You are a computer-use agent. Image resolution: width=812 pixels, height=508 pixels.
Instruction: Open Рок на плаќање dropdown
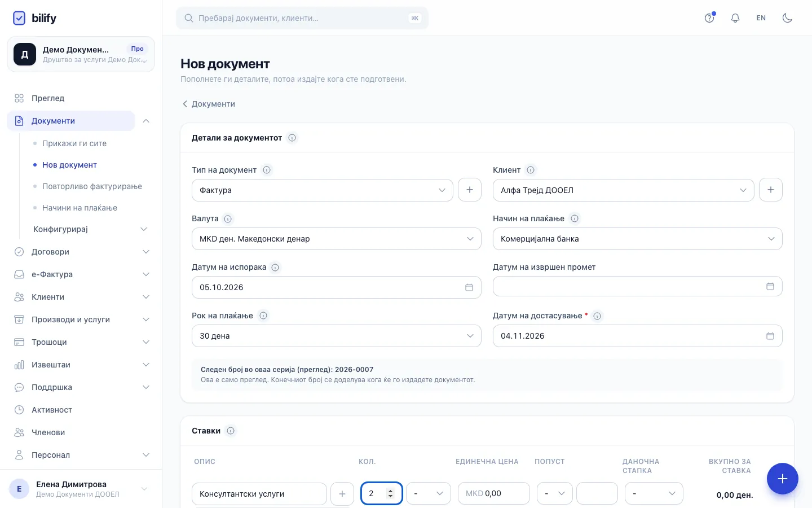(x=337, y=336)
